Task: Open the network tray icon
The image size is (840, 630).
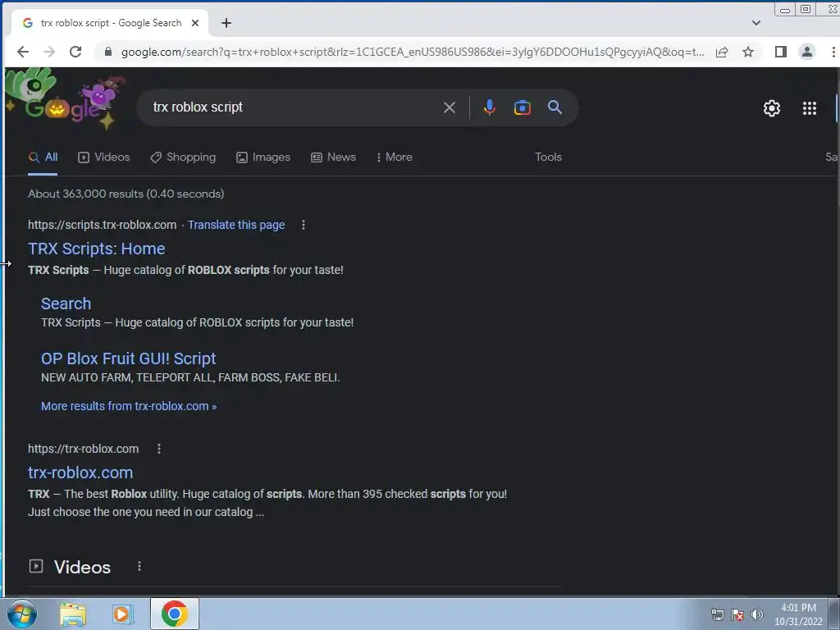Action: click(717, 614)
